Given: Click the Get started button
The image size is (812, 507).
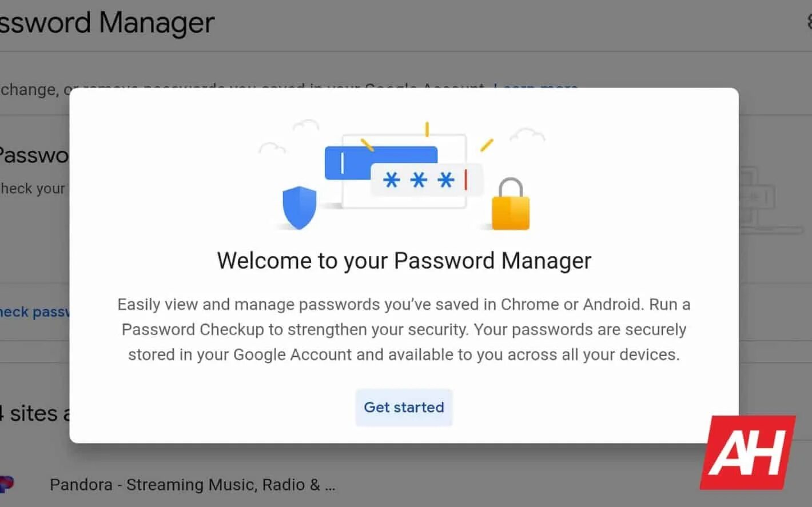Looking at the screenshot, I should point(404,408).
